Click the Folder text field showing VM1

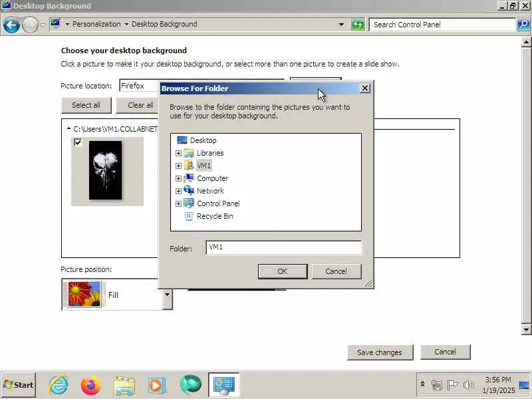[284, 247]
